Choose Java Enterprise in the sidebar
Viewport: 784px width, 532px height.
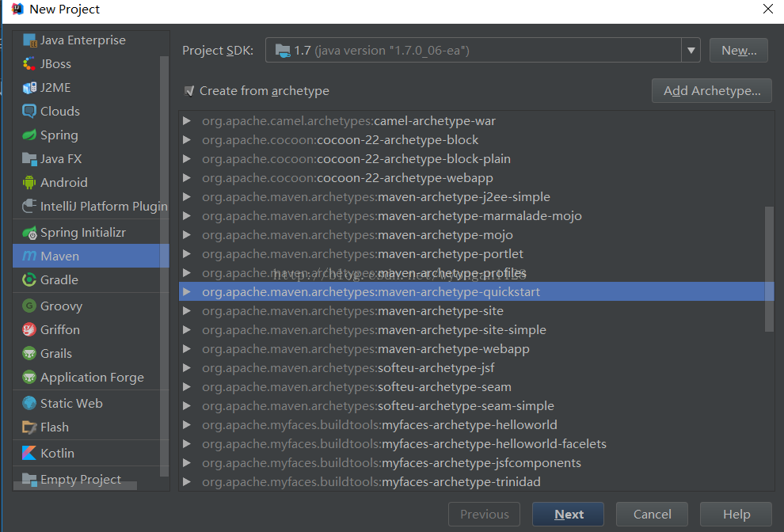pos(82,40)
